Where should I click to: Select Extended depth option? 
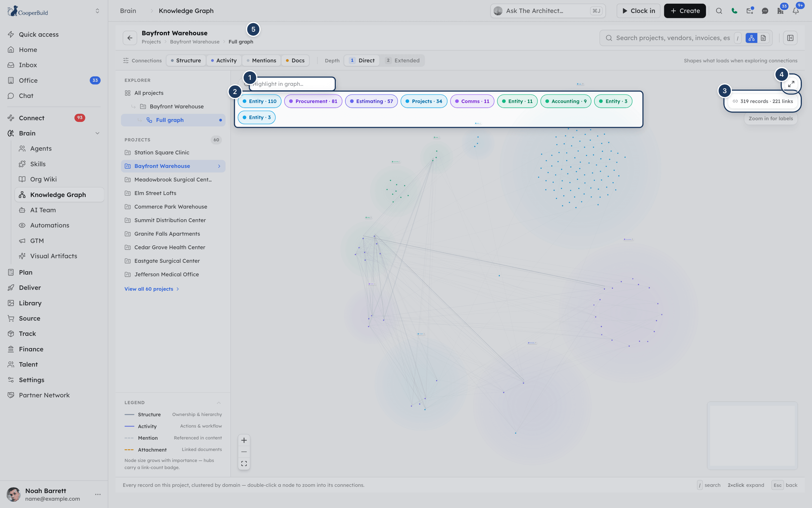pos(402,60)
